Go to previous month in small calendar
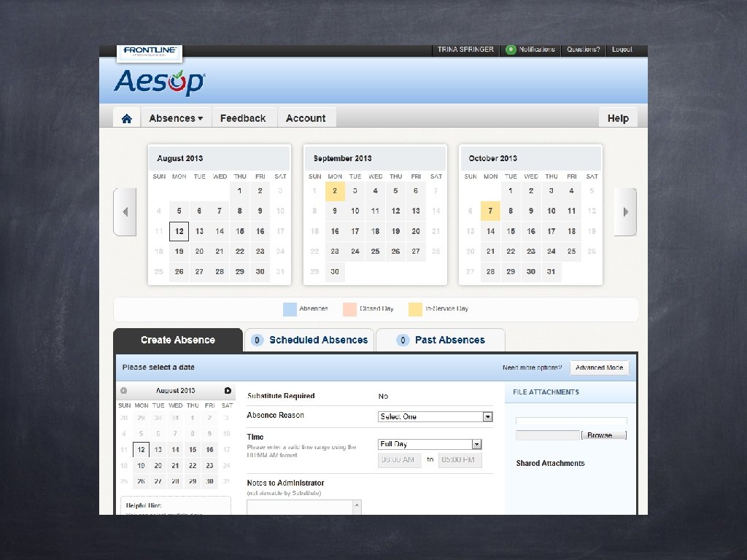This screenshot has width=747, height=560. click(x=124, y=391)
